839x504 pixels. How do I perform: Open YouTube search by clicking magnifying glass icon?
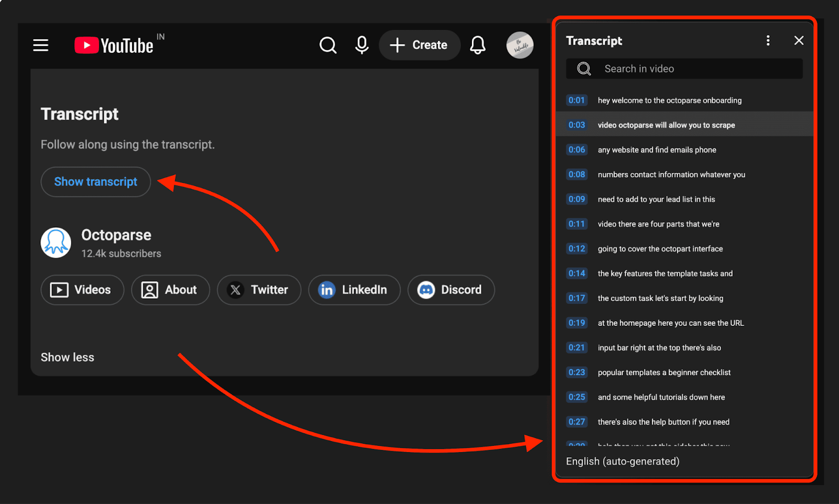coord(328,45)
